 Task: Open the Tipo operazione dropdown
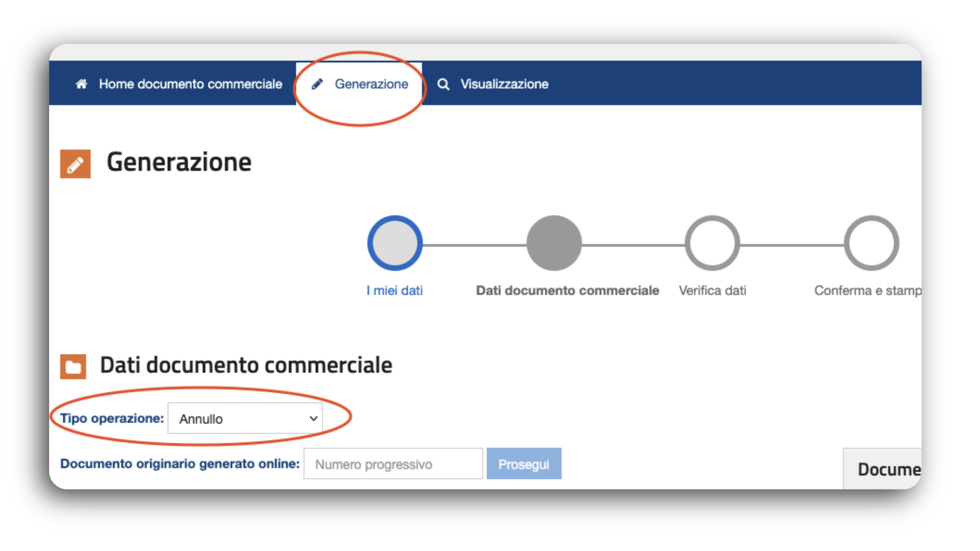click(245, 418)
